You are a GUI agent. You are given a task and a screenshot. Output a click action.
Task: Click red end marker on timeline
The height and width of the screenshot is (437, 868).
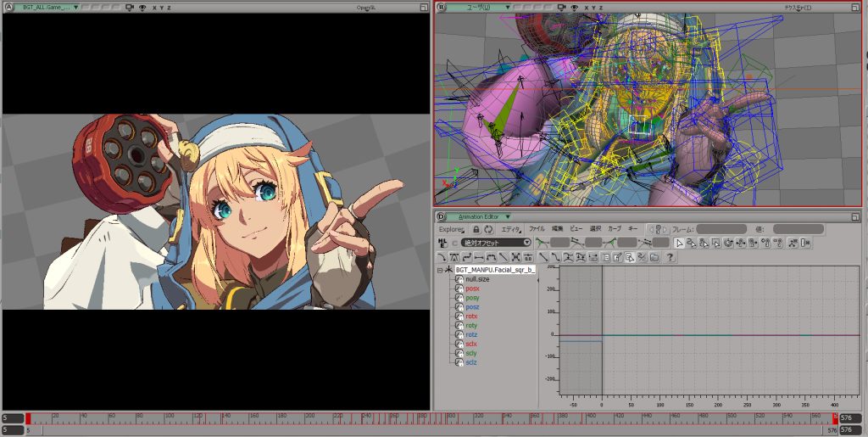(835, 418)
